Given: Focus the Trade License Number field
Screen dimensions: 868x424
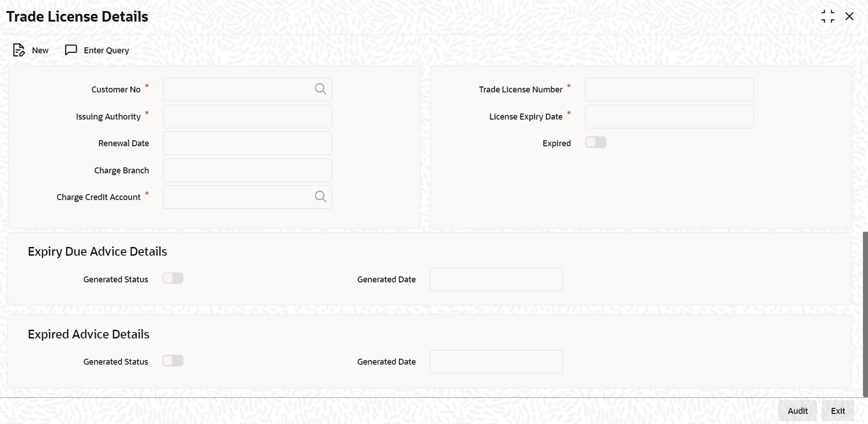Looking at the screenshot, I should (x=669, y=89).
